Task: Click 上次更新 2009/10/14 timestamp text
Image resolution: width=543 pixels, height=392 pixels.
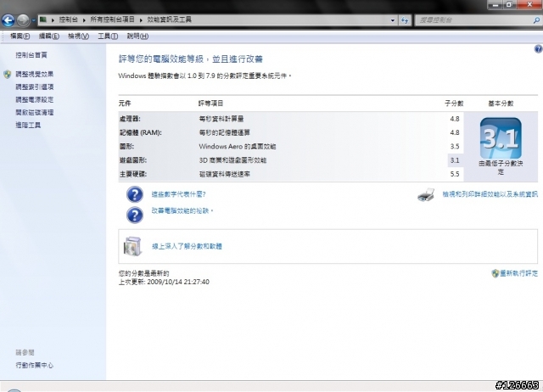Action: tap(164, 282)
